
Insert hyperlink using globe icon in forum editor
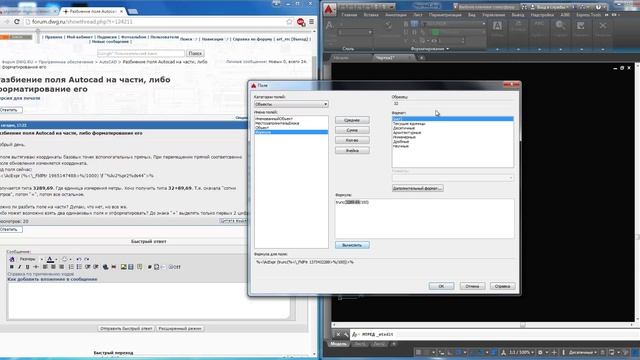pos(105,267)
